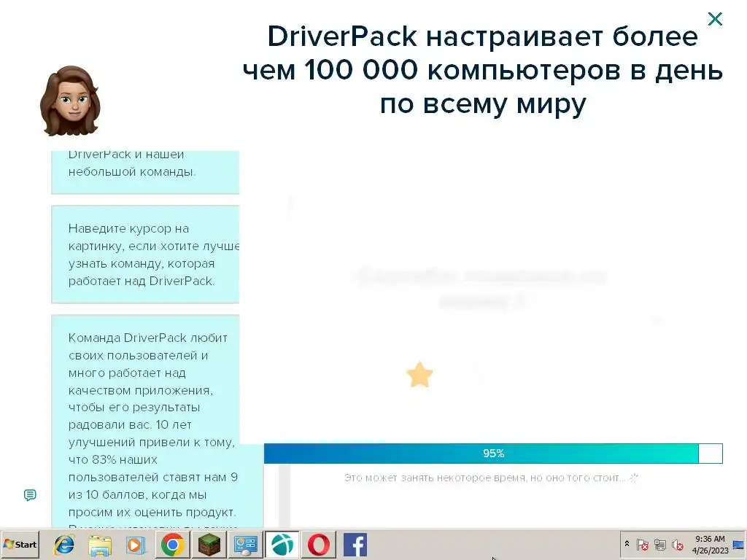Open the Windows Start menu
The height and width of the screenshot is (560, 747).
tap(20, 544)
